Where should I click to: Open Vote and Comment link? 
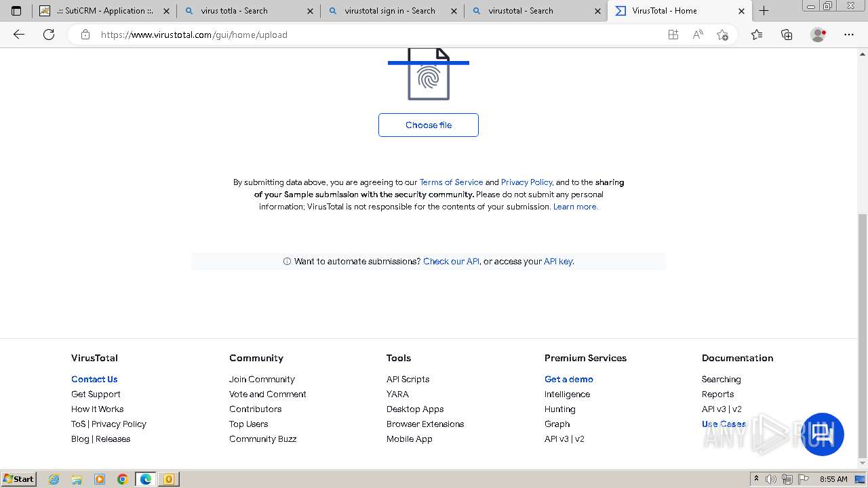(268, 394)
